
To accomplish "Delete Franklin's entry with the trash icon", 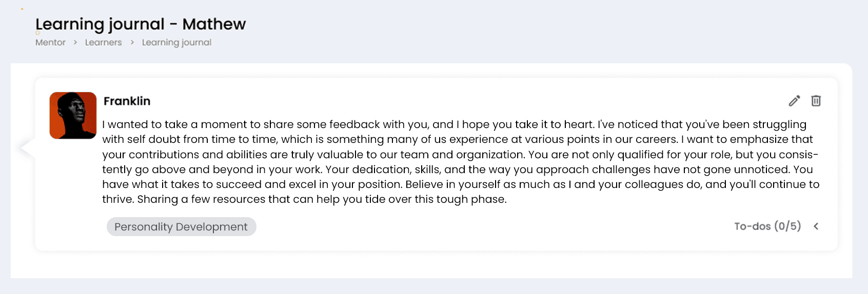I will click(816, 101).
